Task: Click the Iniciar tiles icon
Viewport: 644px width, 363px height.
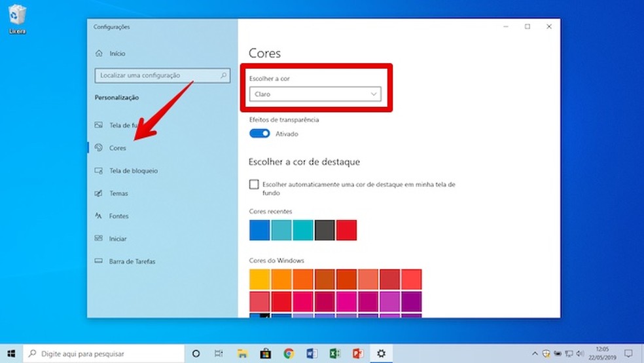Action: tap(99, 239)
